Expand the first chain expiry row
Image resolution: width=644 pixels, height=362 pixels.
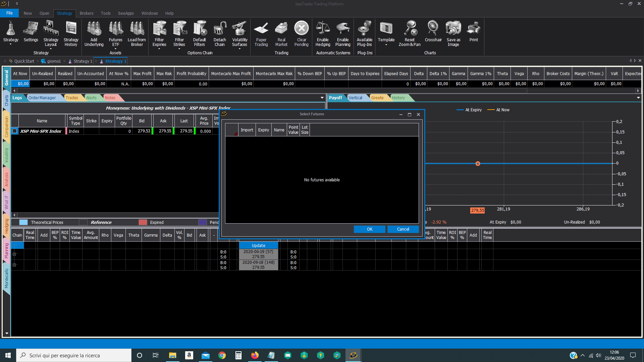(14, 254)
